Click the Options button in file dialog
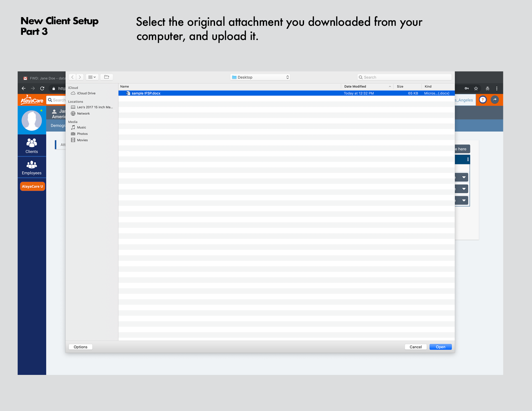532x411 pixels. [x=80, y=347]
